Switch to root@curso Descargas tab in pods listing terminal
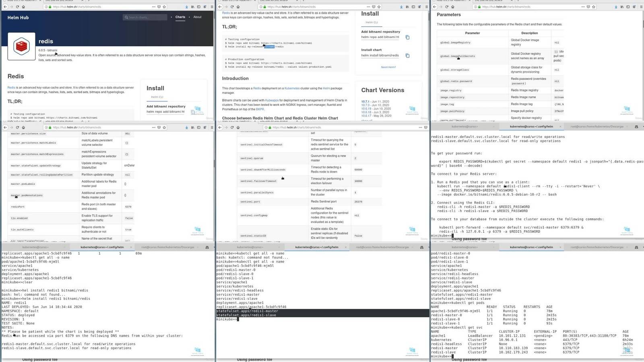Image resolution: width=644 pixels, height=362 pixels. coord(597,247)
